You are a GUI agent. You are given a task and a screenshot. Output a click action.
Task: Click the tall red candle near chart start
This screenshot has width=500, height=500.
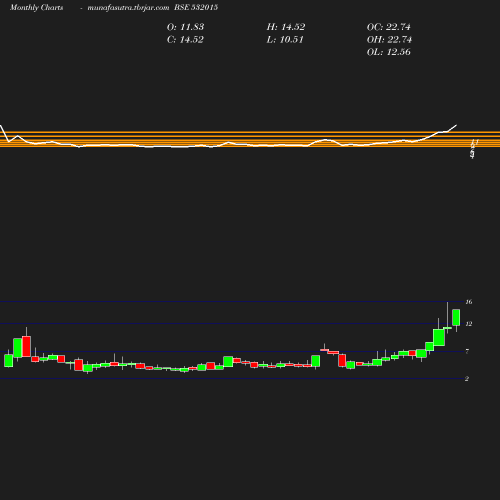coord(26,346)
